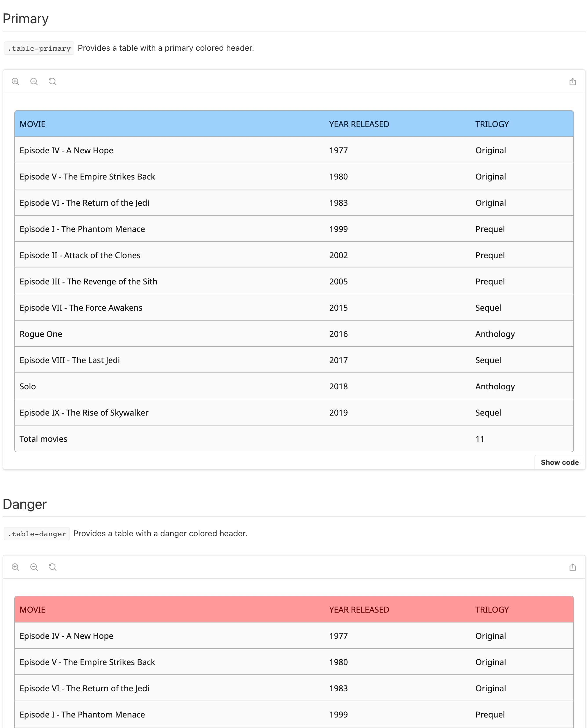Select the Solo row in Primary table
The height and width of the screenshot is (728, 587).
(x=28, y=386)
